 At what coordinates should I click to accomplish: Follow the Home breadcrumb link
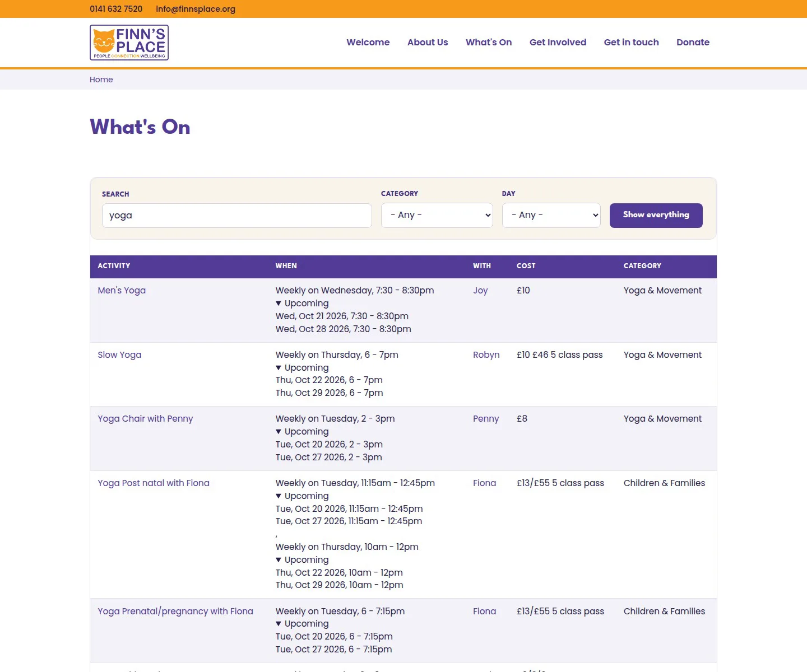[101, 80]
